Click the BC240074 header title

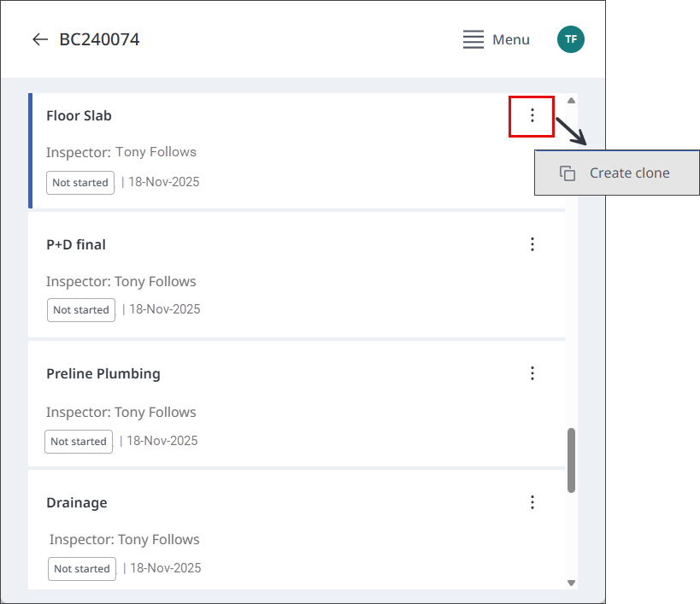click(99, 39)
